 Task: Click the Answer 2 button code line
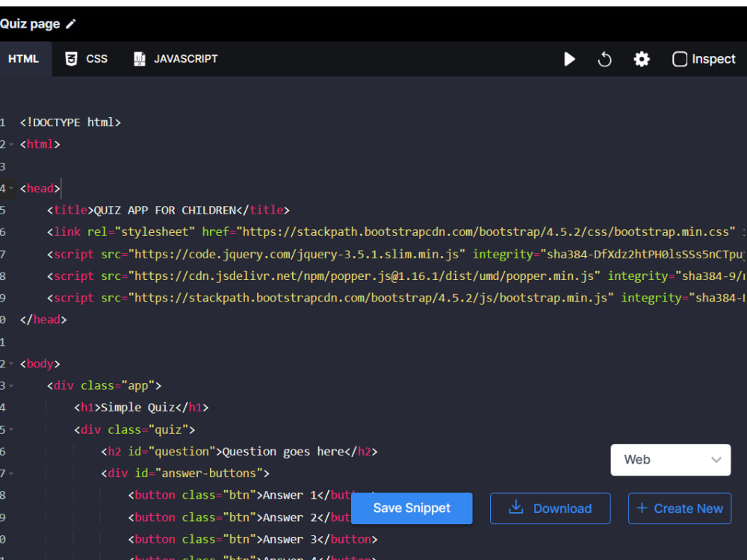point(240,517)
